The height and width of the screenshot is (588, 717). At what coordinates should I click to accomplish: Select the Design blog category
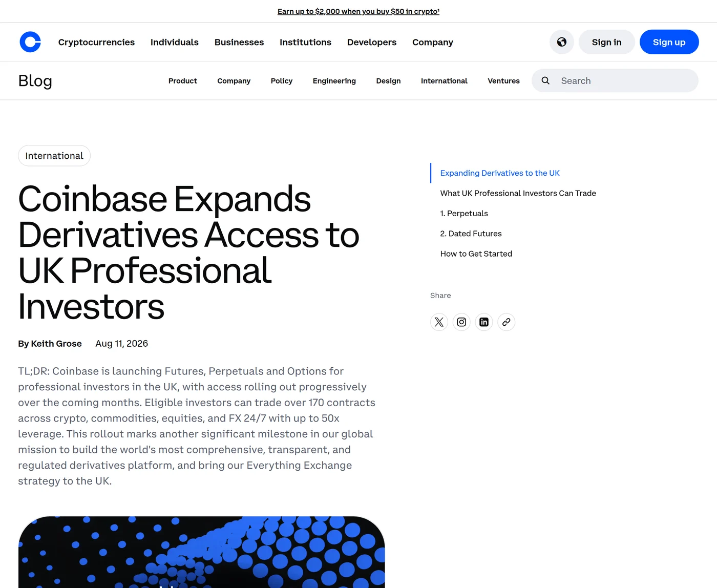pos(388,81)
